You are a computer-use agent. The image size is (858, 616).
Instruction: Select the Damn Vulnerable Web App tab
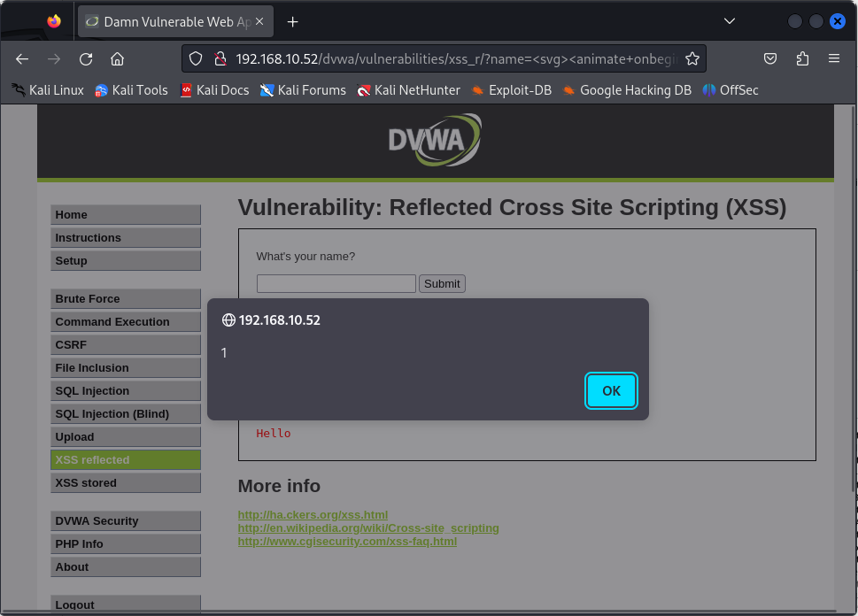tap(175, 22)
